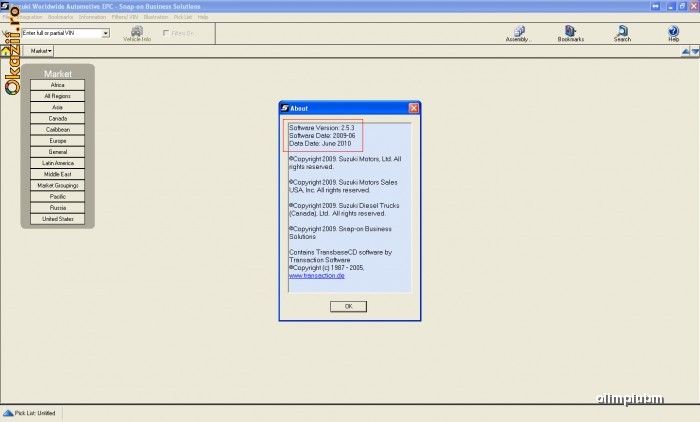
Task: Select the Russia market
Action: click(58, 208)
